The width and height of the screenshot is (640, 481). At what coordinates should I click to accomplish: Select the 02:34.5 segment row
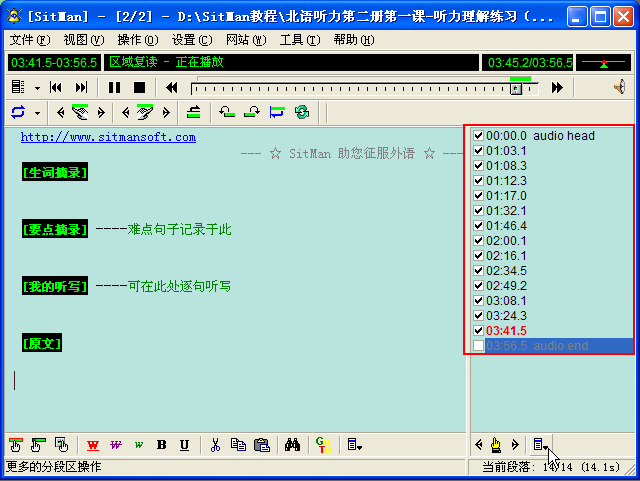tap(552, 271)
